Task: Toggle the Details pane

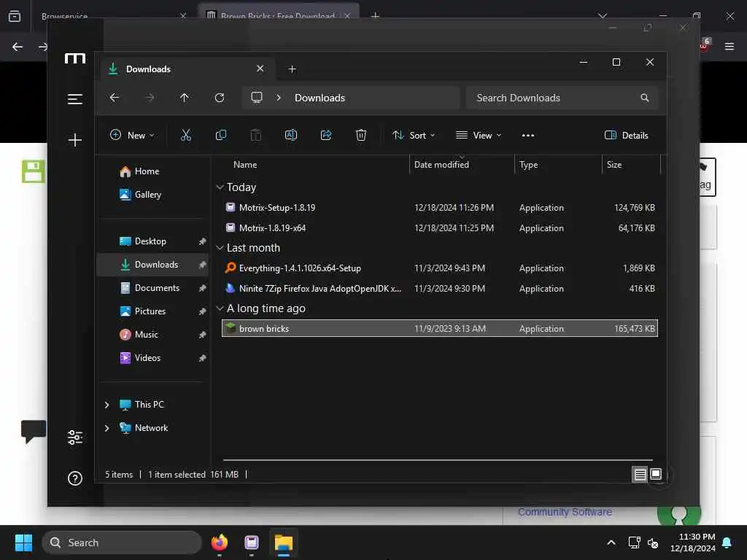Action: 626,135
